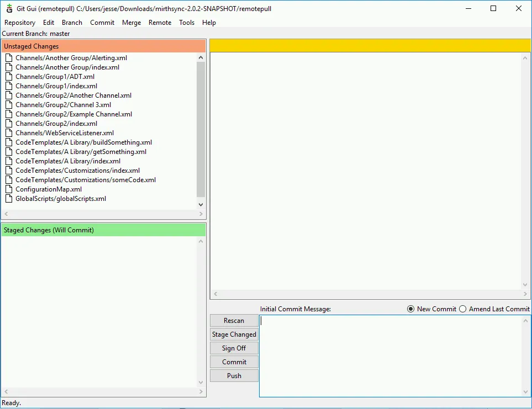Click the Git Gui icon in title bar
This screenshot has height=409, width=532.
tap(9, 8)
